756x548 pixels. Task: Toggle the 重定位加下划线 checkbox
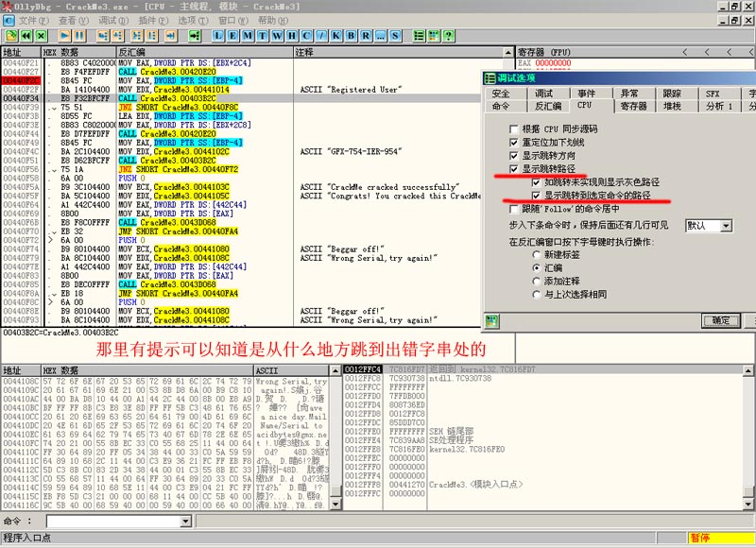513,142
